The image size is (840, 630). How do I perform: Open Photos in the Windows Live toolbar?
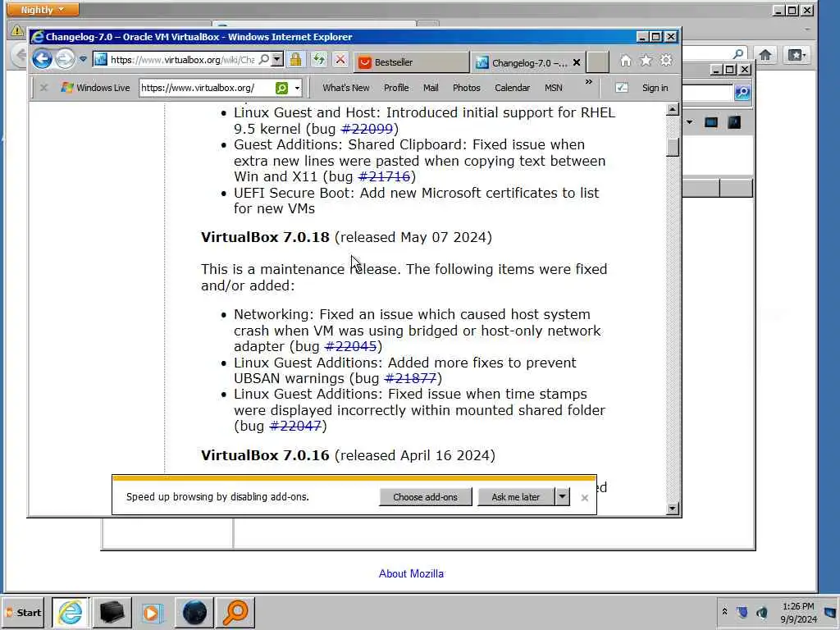pos(466,88)
